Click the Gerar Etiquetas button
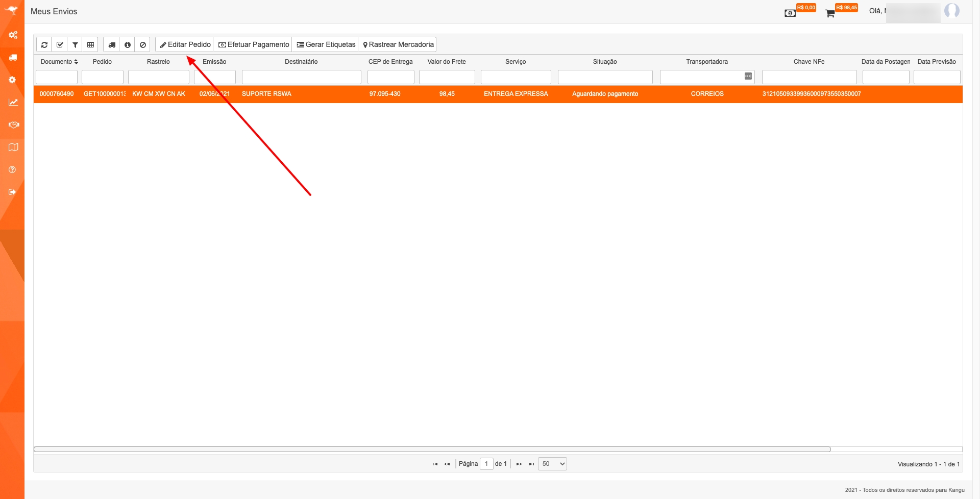The width and height of the screenshot is (980, 499). pyautogui.click(x=326, y=45)
